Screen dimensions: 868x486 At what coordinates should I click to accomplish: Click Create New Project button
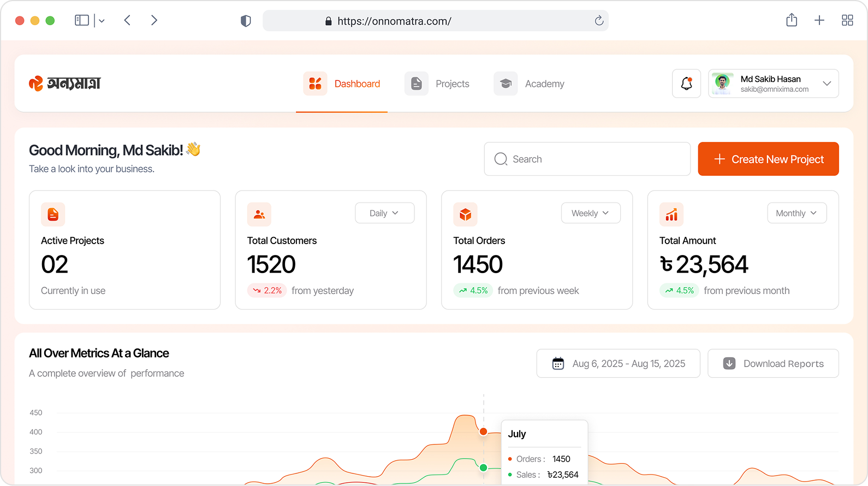coord(768,159)
